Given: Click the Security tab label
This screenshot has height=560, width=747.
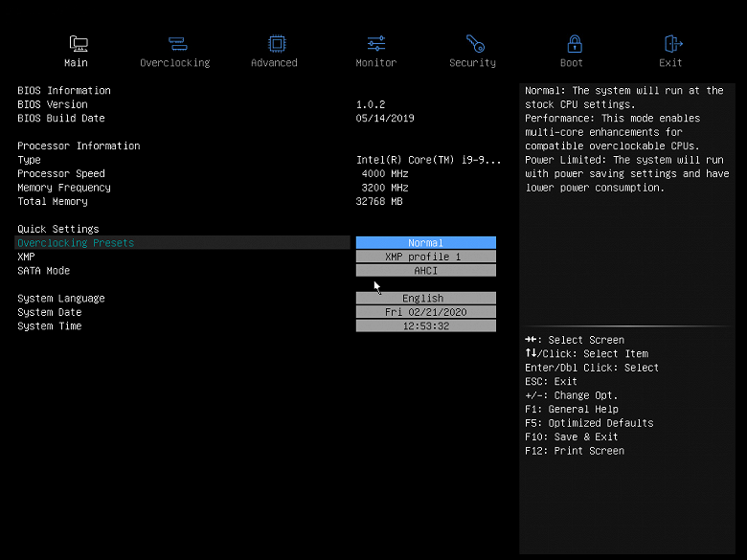Looking at the screenshot, I should click(x=472, y=63).
